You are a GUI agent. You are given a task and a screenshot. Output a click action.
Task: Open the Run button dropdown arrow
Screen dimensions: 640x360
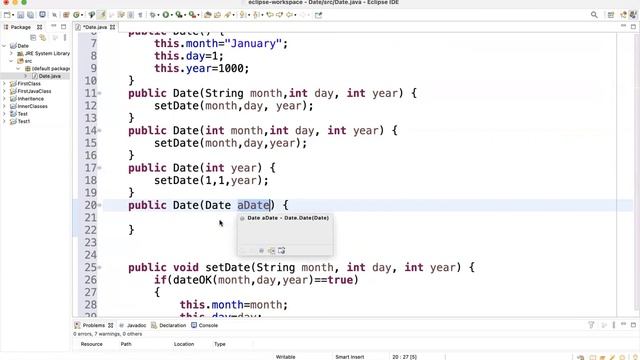[x=172, y=16]
